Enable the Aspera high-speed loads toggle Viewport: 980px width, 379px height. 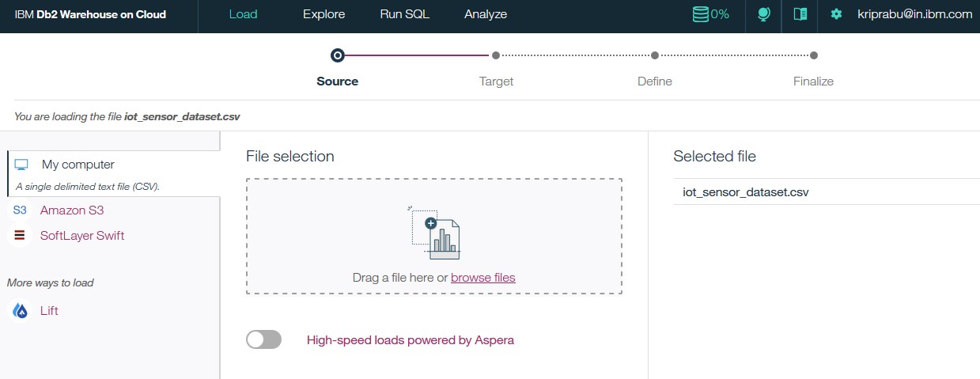pyautogui.click(x=263, y=340)
